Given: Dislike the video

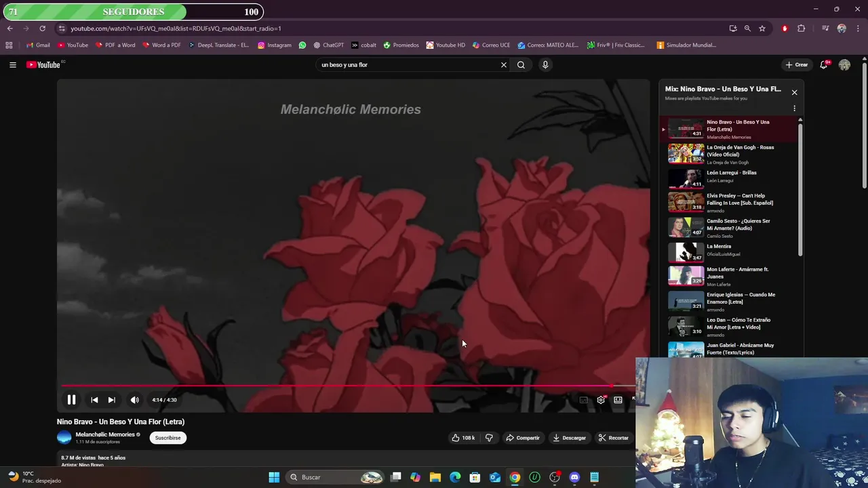Looking at the screenshot, I should click(489, 438).
